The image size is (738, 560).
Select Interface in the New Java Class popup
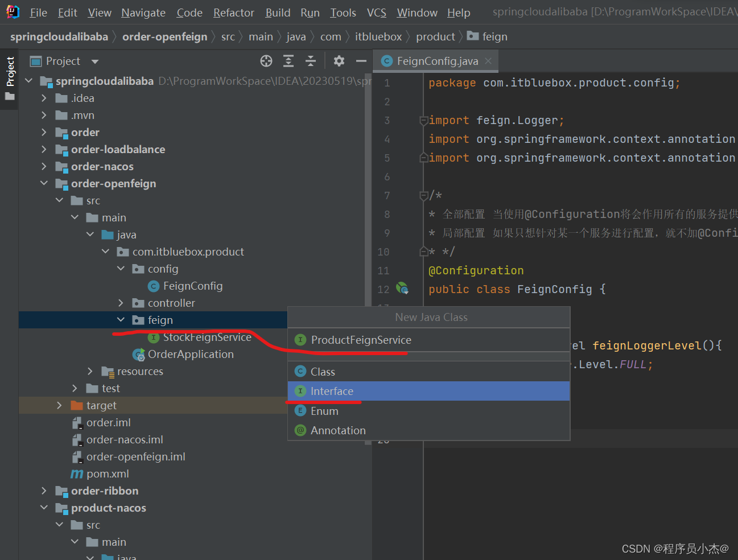[x=429, y=391]
